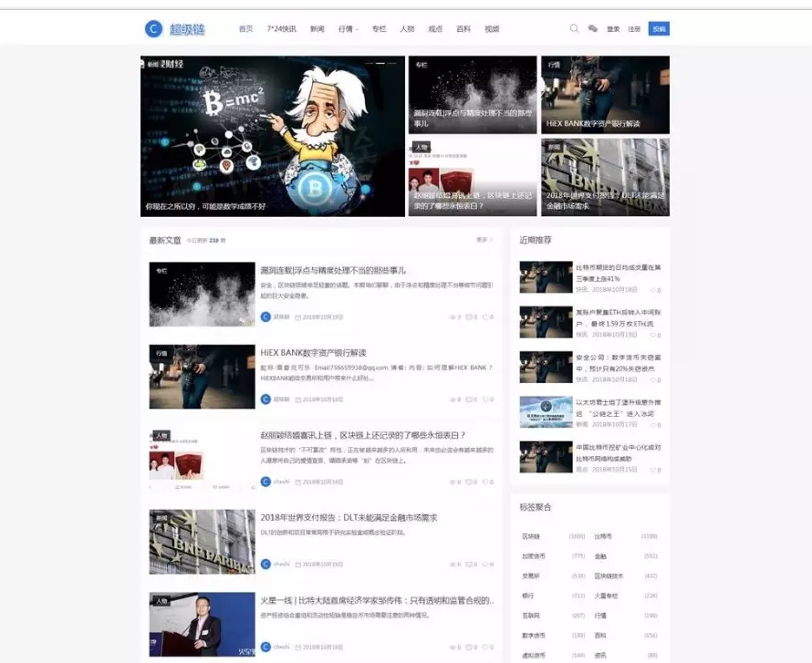The width and height of the screenshot is (812, 663).
Task: Open the search magnifier icon
Action: point(574,29)
